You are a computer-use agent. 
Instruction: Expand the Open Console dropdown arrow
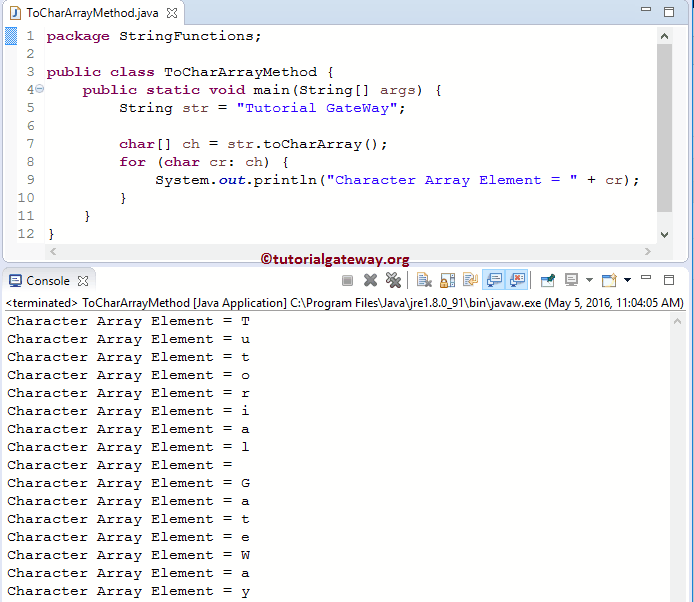626,281
